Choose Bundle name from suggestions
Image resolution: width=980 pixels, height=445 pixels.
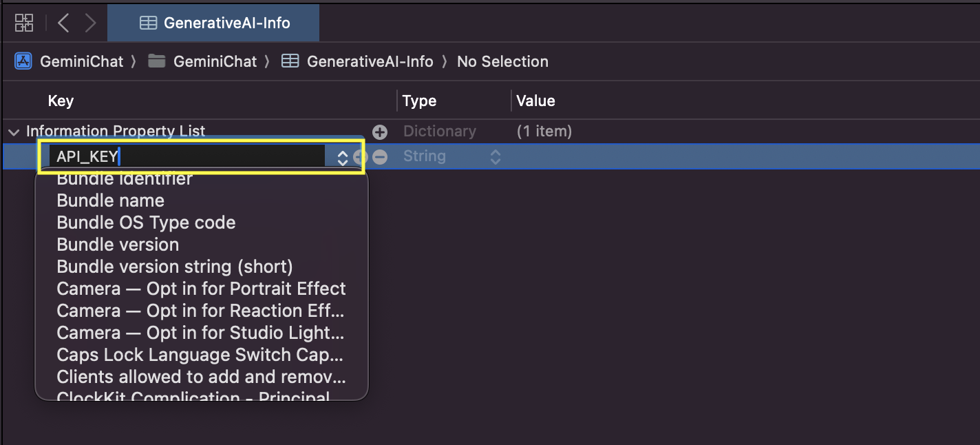110,200
